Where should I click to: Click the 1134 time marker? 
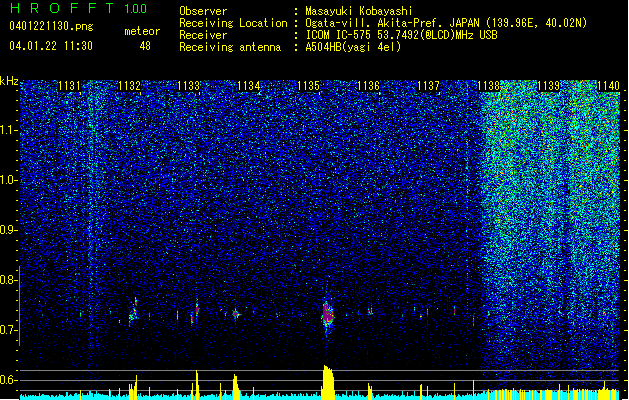[x=249, y=86]
